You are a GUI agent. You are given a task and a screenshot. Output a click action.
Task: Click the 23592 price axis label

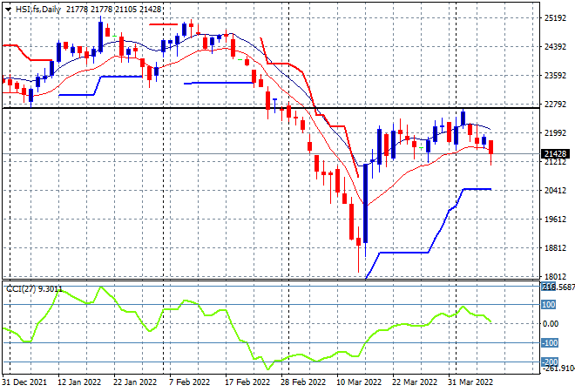555,76
